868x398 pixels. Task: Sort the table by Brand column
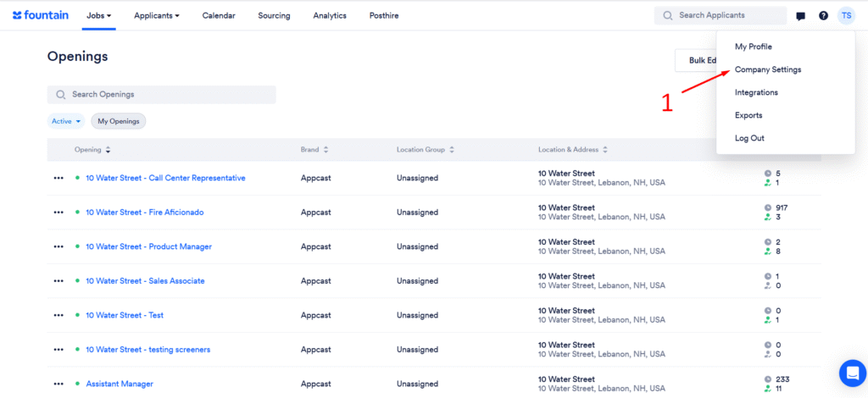tap(314, 150)
